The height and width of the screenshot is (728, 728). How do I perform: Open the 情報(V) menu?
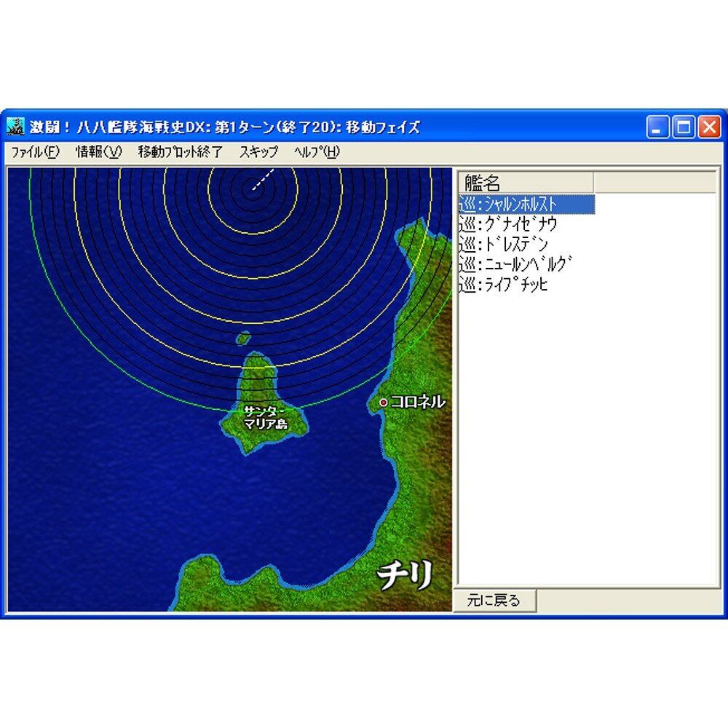tap(98, 151)
